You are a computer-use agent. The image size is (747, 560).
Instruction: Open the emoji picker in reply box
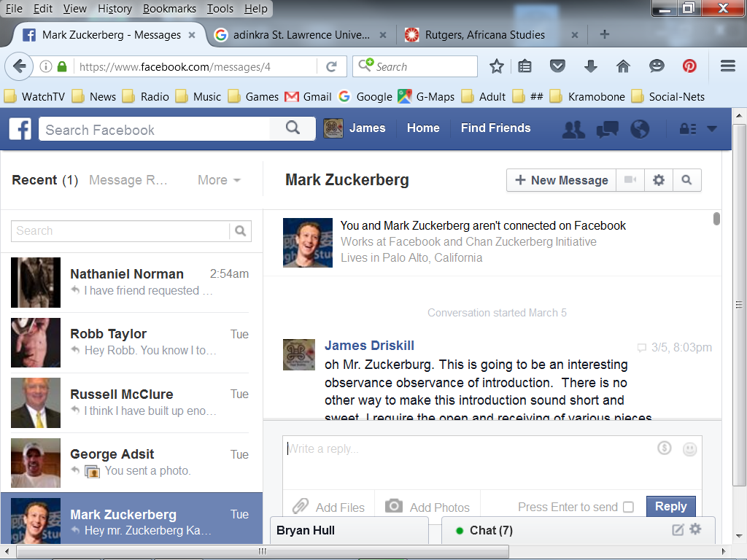689,449
